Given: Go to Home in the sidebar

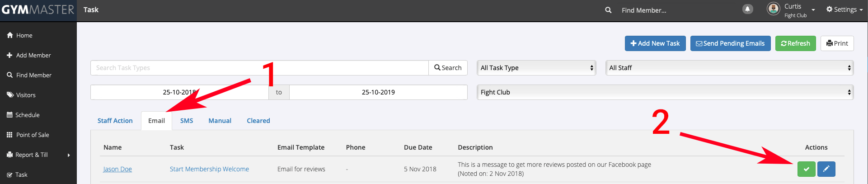Looking at the screenshot, I should click(24, 35).
